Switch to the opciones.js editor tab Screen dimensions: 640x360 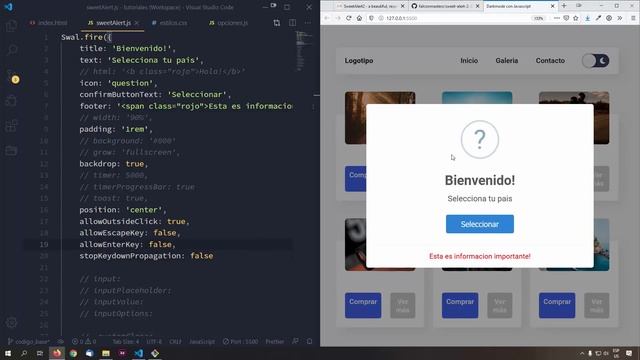click(x=228, y=23)
